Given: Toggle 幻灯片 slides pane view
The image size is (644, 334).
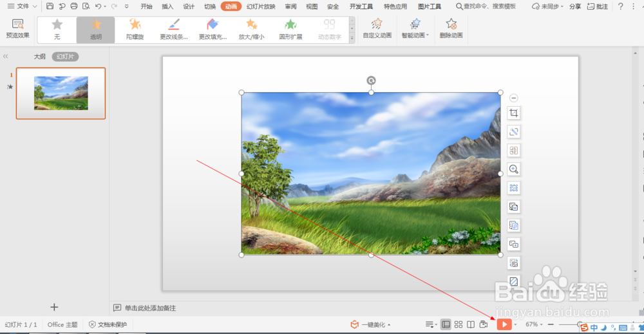Looking at the screenshot, I should [65, 57].
